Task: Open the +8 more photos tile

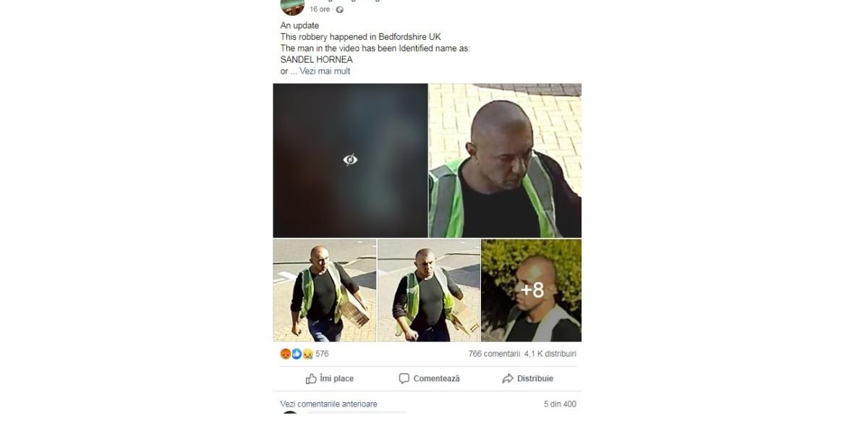Action: tap(532, 290)
